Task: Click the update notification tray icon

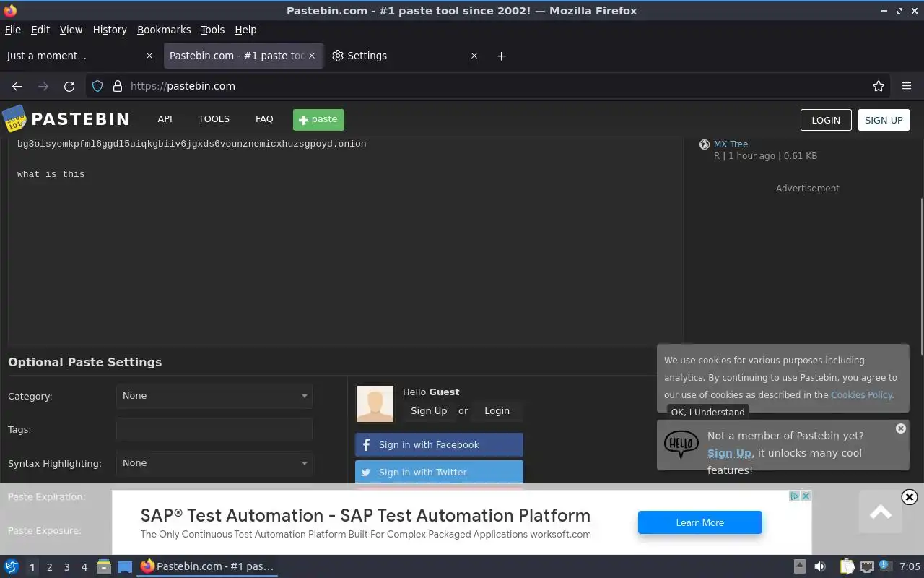Action: point(884,566)
